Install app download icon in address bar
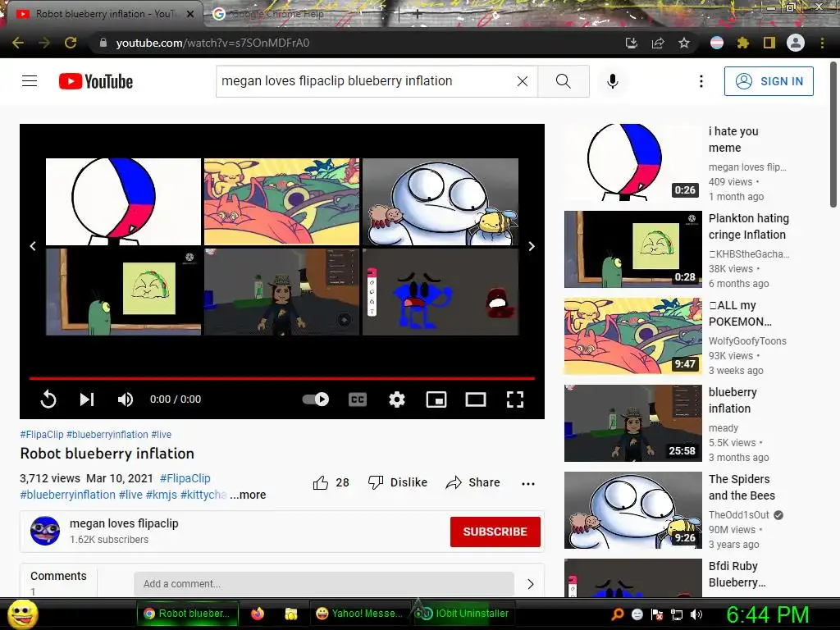This screenshot has height=630, width=840. pos(631,43)
